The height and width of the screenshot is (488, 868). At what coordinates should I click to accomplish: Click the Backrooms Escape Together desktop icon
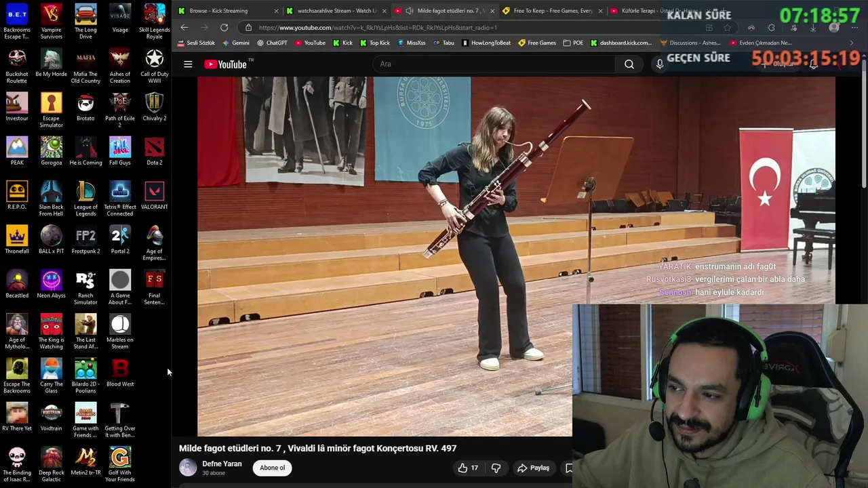click(17, 22)
